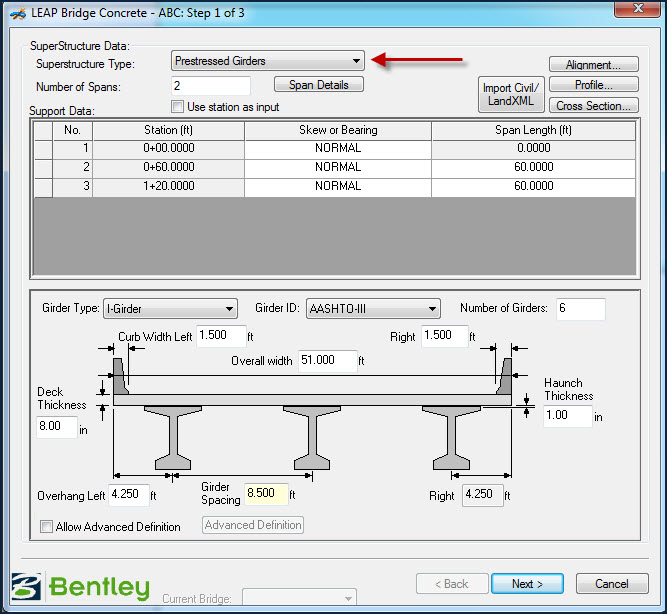Click the Girder Spacing field
The image size is (667, 614).
(x=267, y=494)
